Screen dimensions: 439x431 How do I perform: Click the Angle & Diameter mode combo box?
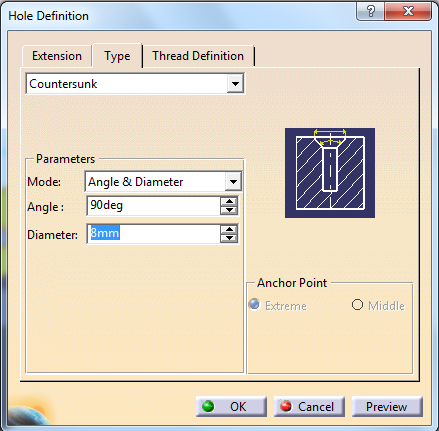coord(163,182)
